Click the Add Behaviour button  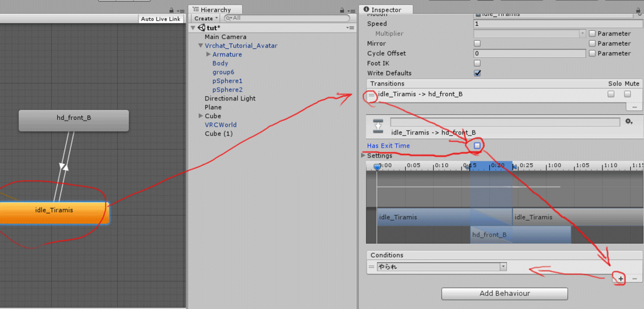point(504,293)
